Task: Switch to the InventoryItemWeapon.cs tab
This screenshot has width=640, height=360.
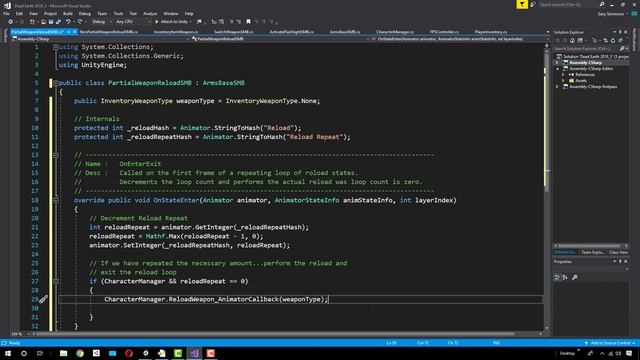Action: pyautogui.click(x=176, y=32)
